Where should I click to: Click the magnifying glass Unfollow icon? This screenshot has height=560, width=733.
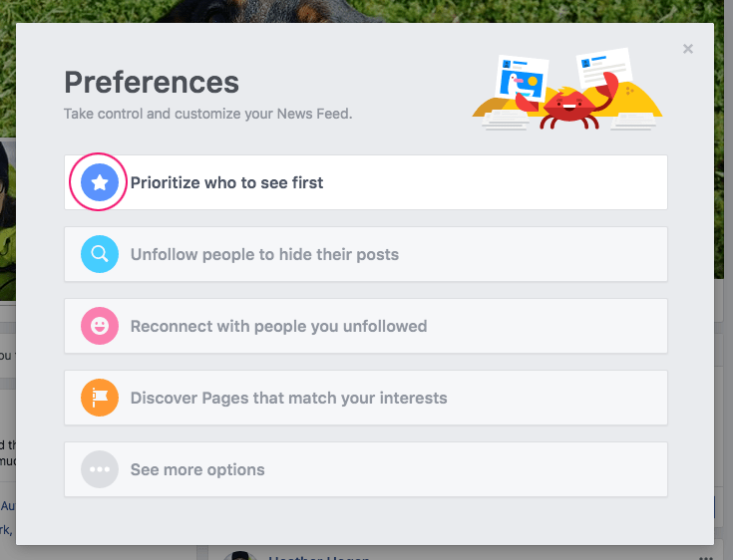point(99,254)
